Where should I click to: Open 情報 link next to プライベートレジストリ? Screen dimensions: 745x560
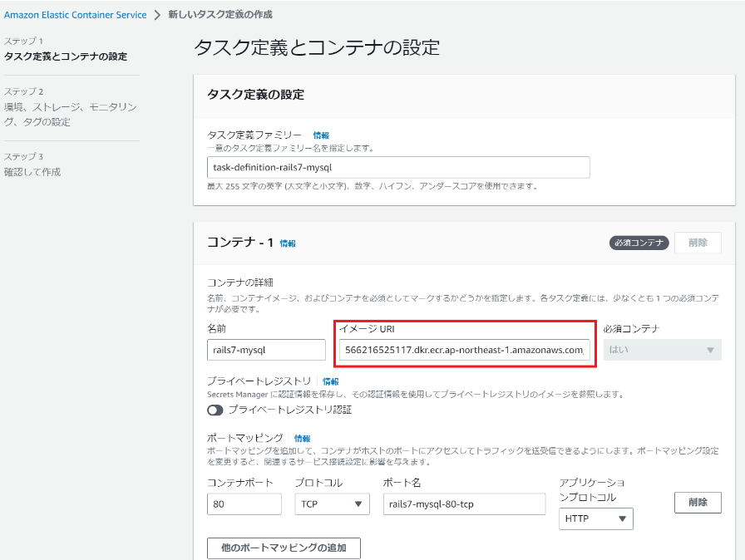(331, 381)
